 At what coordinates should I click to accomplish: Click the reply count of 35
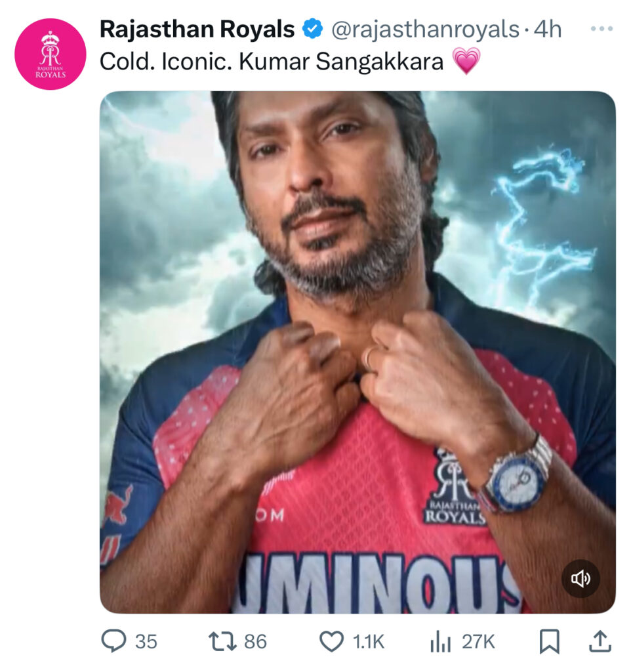(146, 642)
